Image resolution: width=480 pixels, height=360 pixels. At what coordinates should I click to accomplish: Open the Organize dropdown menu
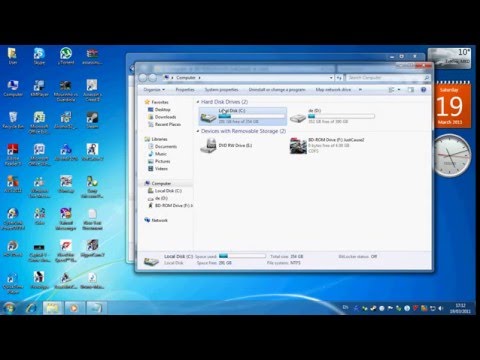coord(154,90)
